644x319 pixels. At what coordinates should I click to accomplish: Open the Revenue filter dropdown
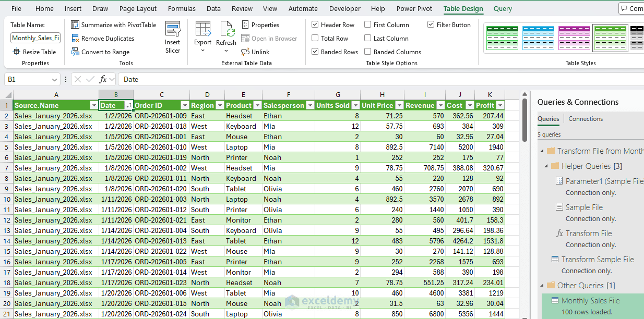point(440,105)
